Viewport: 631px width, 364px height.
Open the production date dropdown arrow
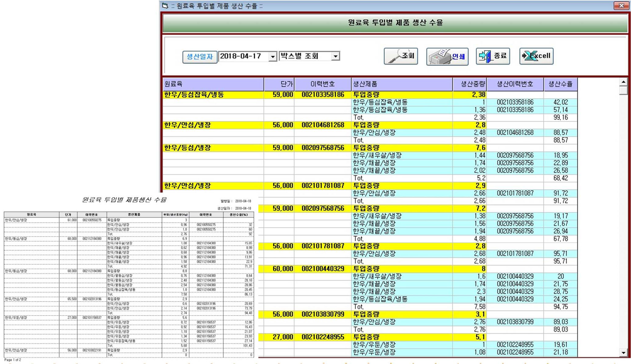(x=272, y=57)
